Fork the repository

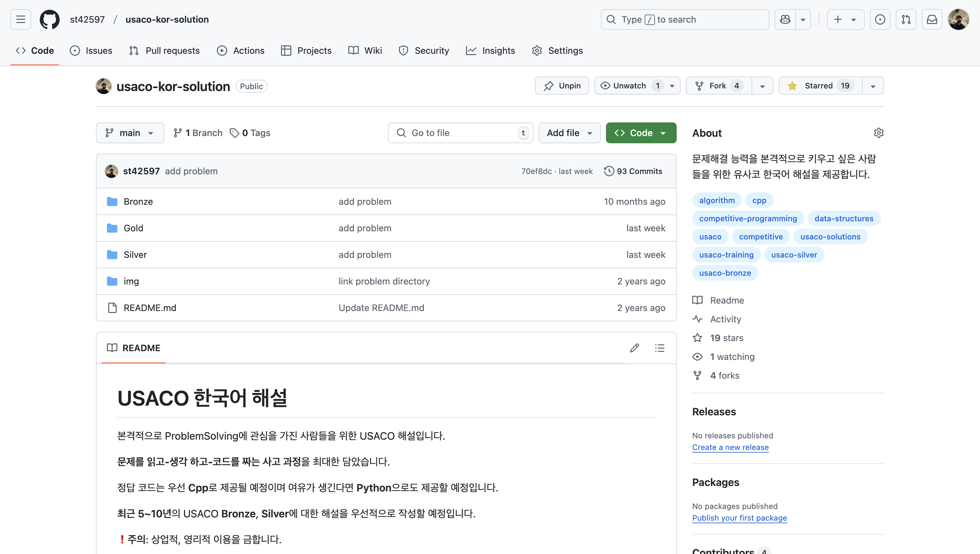pos(718,86)
